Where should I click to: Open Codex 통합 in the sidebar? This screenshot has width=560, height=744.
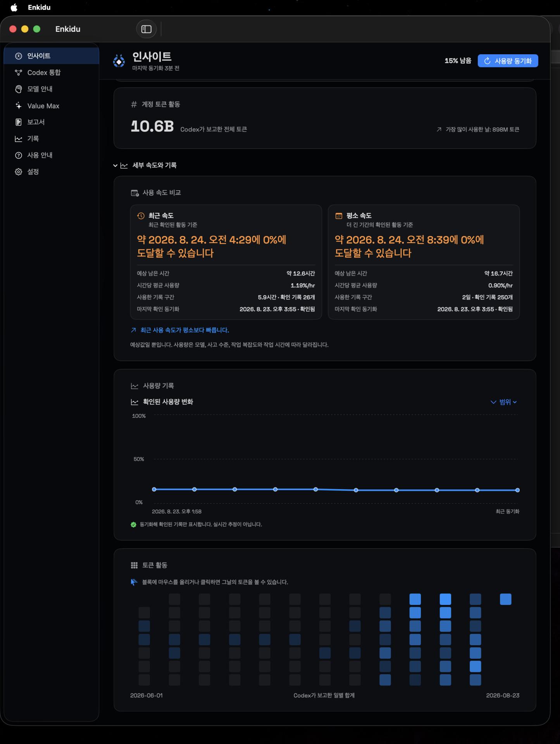(x=51, y=72)
